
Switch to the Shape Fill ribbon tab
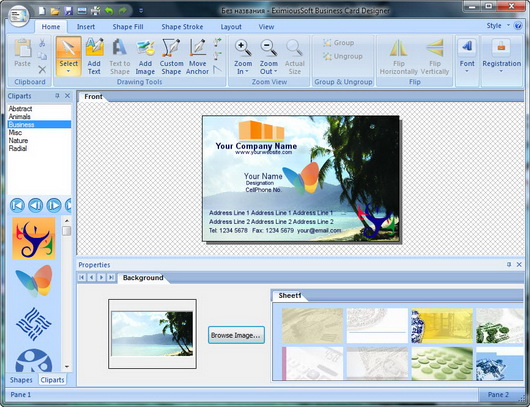(x=128, y=27)
